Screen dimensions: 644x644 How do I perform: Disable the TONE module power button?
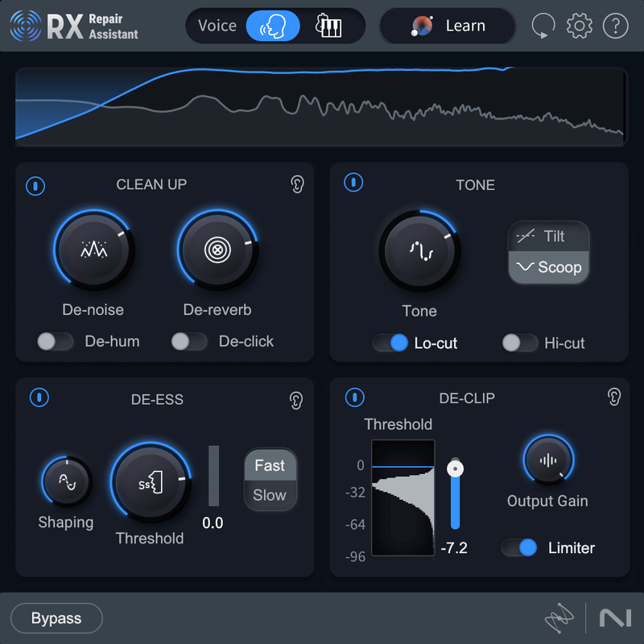point(354,183)
